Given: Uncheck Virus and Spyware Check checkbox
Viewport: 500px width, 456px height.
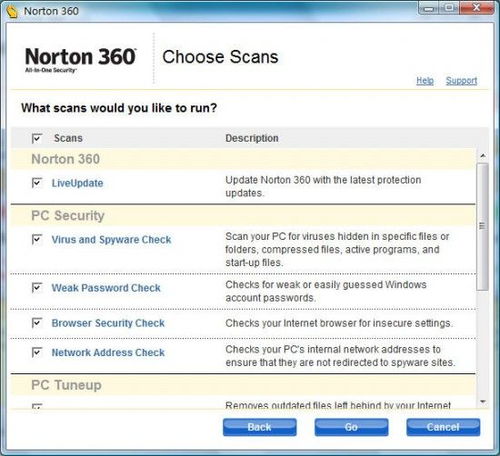Looking at the screenshot, I should (x=37, y=239).
